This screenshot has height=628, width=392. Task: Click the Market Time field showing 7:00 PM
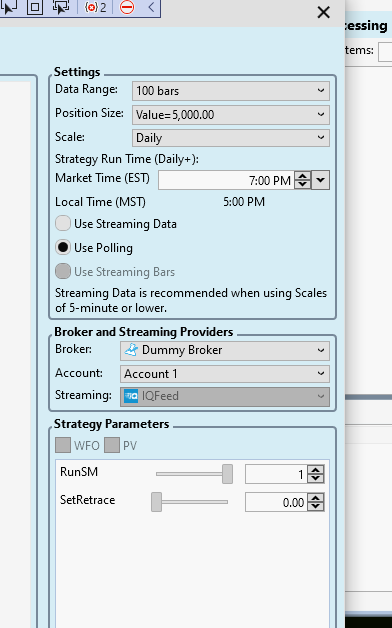coord(226,180)
